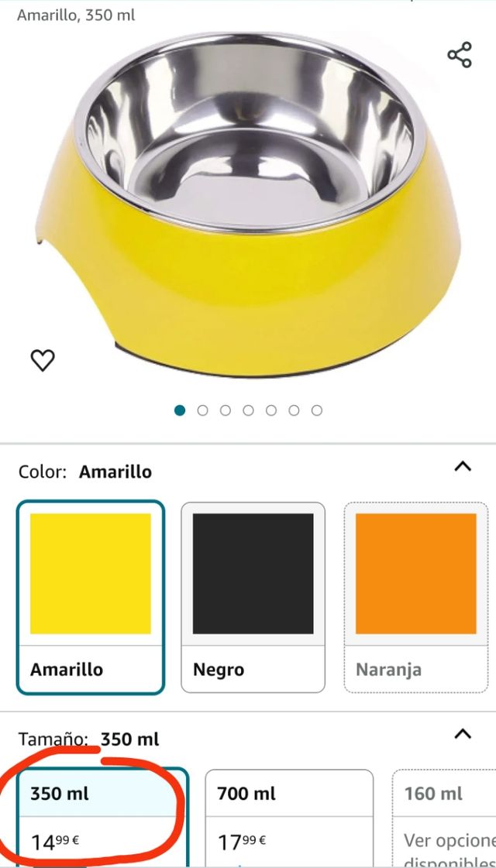This screenshot has height=868, width=496.
Task: Click the sixth carousel indicator dot
Action: [x=294, y=410]
